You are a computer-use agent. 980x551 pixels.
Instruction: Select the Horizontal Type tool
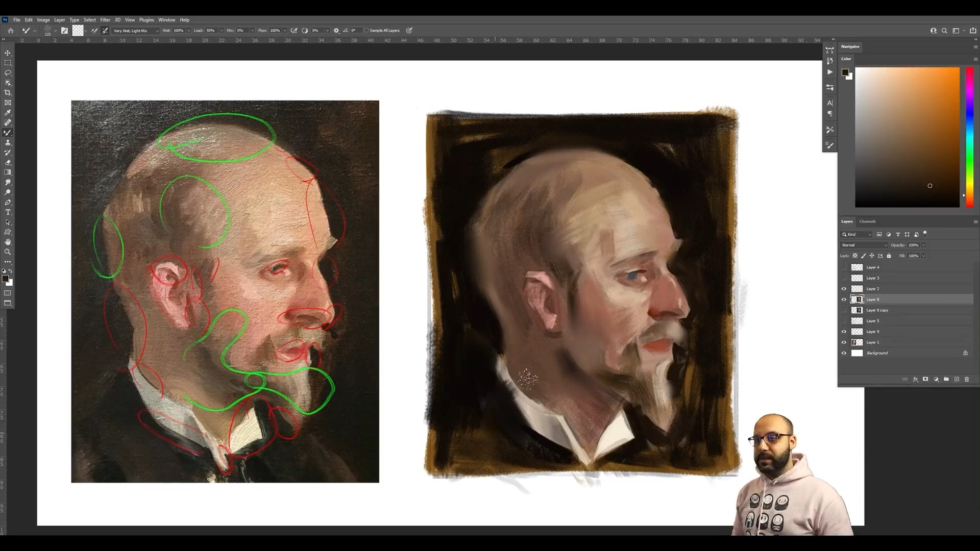tap(8, 212)
